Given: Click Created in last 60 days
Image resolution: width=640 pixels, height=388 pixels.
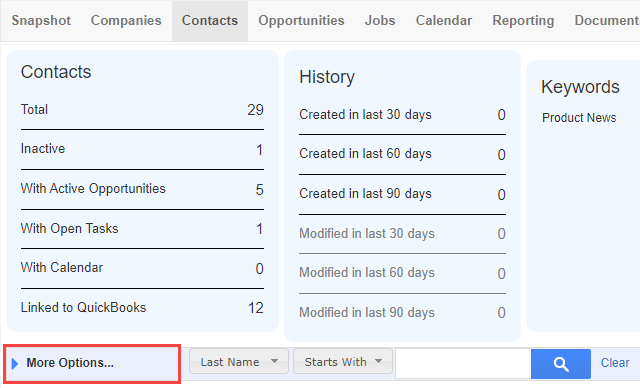Looking at the screenshot, I should (x=402, y=154).
